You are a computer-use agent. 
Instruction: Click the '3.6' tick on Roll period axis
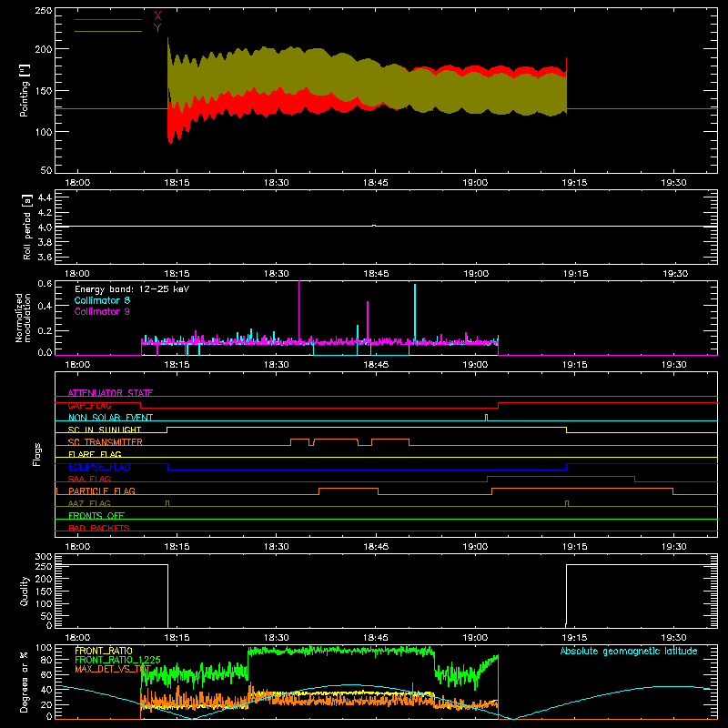(45, 257)
